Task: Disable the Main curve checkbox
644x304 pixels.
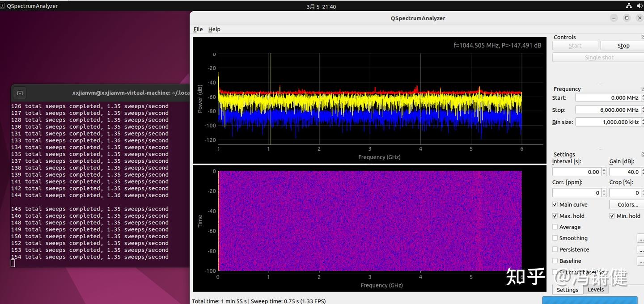Action: click(x=555, y=205)
